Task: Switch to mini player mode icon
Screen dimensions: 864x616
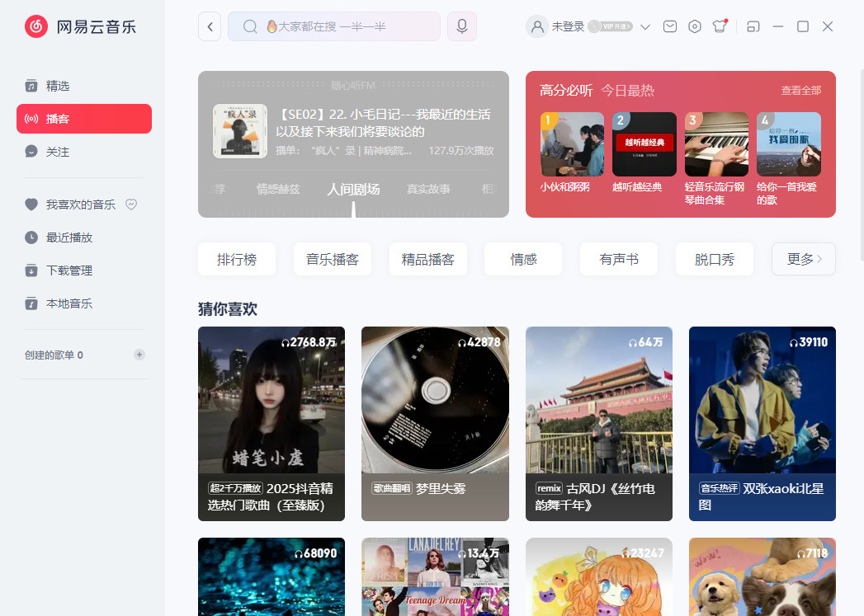Action: point(753,26)
